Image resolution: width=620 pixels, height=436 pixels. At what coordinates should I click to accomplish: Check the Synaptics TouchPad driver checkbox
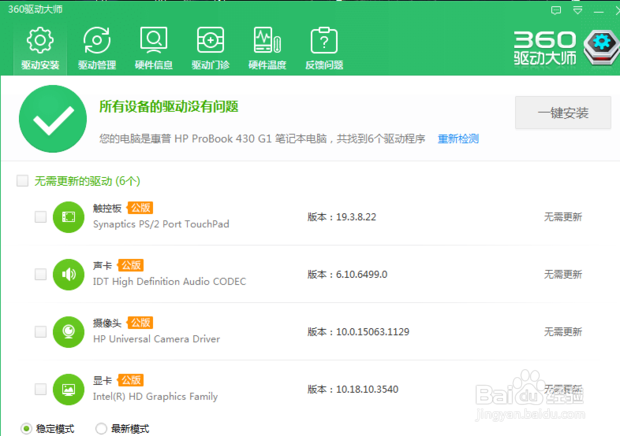click(41, 217)
